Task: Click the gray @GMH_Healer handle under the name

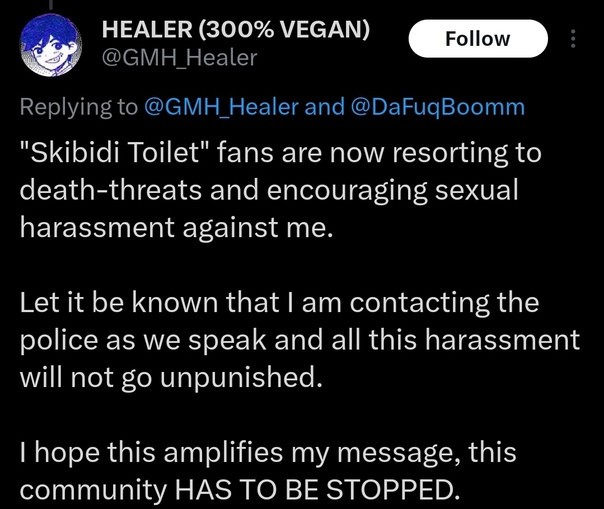Action: pos(179,58)
